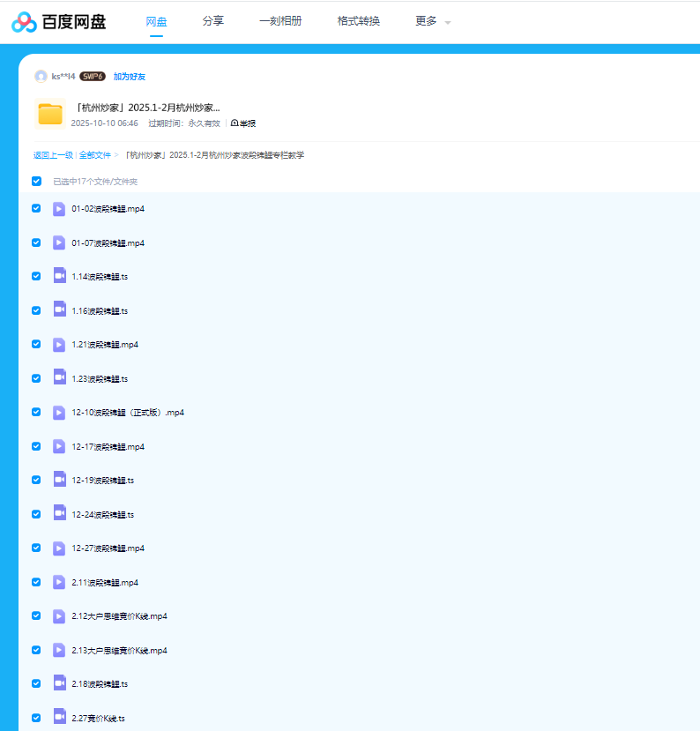Uncheck the 01-07波段教学.mp4 checkbox
Image resolution: width=700 pixels, height=731 pixels.
point(36,242)
